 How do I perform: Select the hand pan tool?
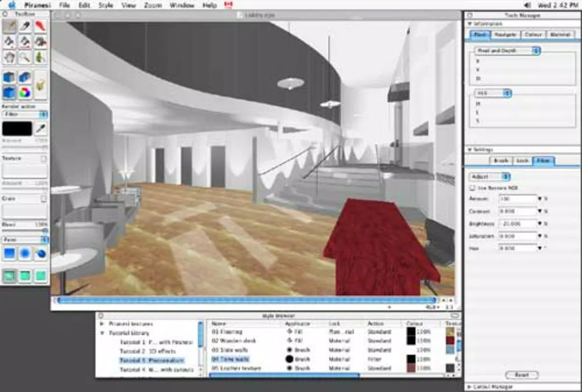tap(10, 57)
